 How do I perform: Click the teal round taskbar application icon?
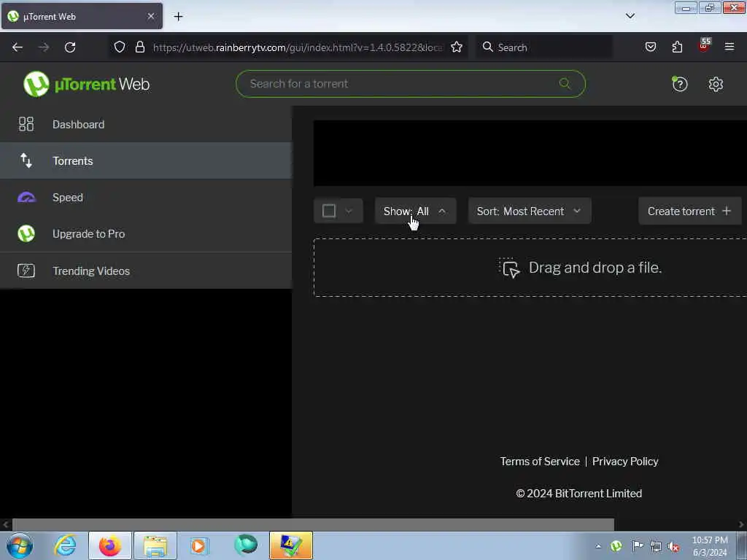[x=246, y=545]
